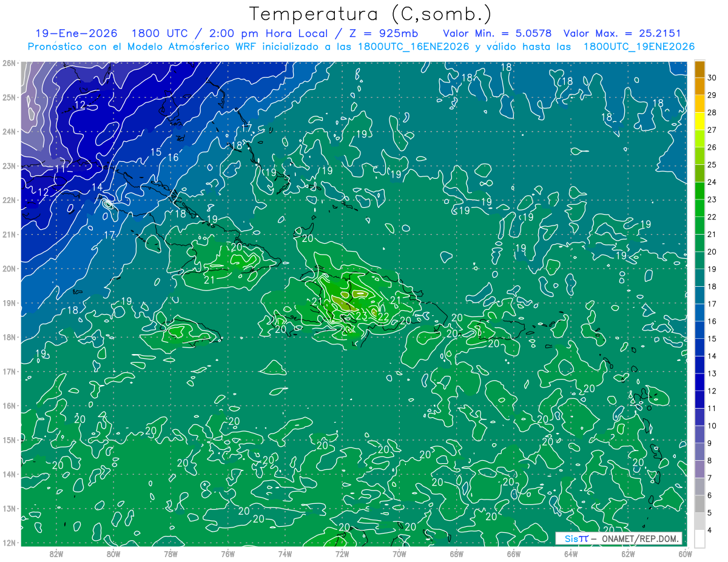The width and height of the screenshot is (728, 562).
Task: Click the brown swatch above 30 on the colorbar
Action: click(x=699, y=69)
